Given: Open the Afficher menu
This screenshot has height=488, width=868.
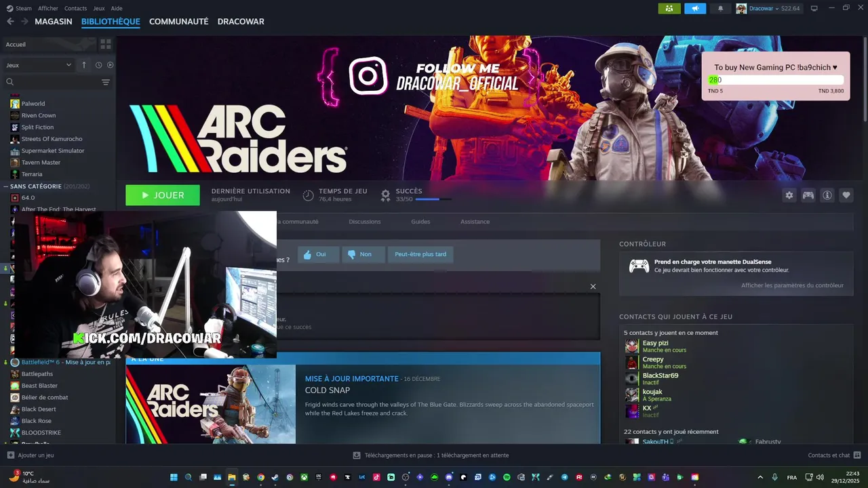Looking at the screenshot, I should point(48,8).
